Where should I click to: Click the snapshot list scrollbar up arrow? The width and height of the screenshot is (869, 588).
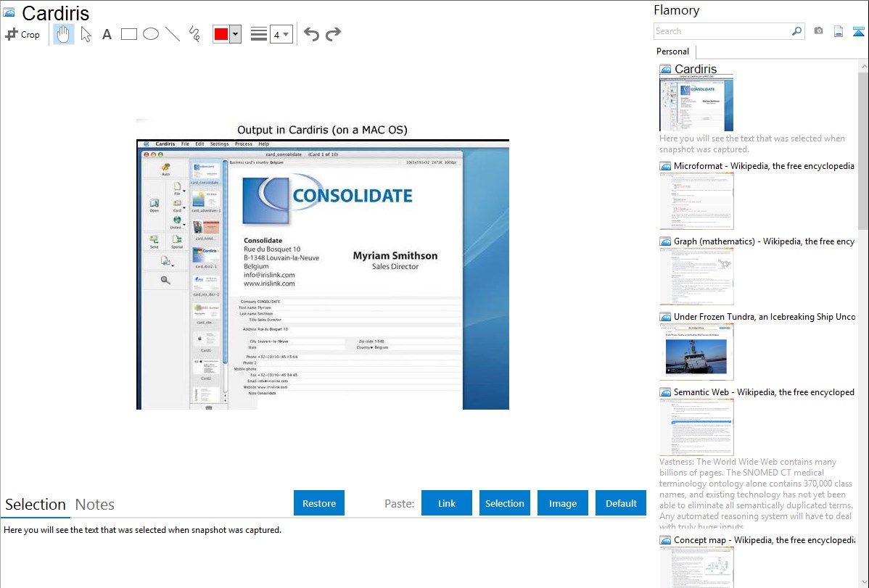point(863,66)
